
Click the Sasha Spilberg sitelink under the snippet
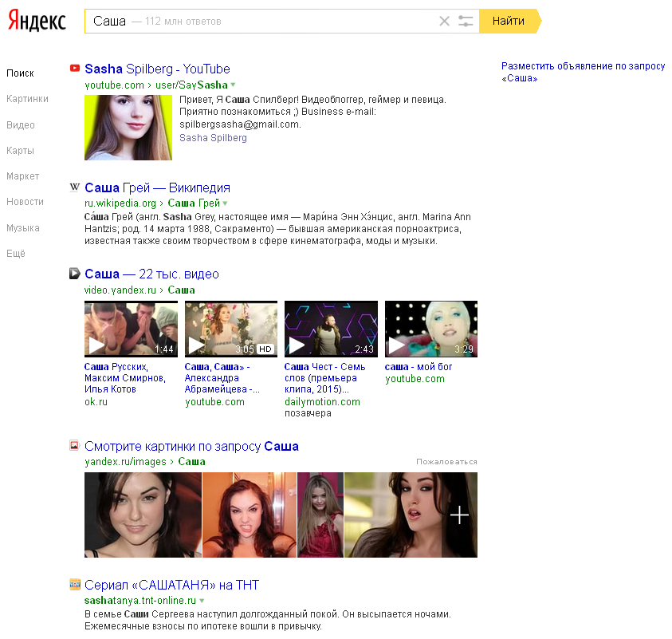(213, 138)
